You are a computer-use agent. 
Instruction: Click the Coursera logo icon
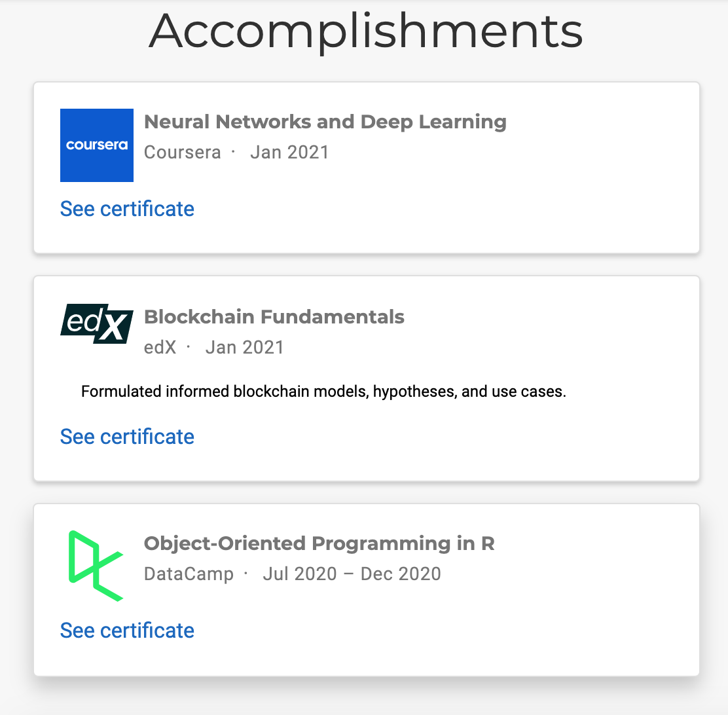[x=97, y=145]
